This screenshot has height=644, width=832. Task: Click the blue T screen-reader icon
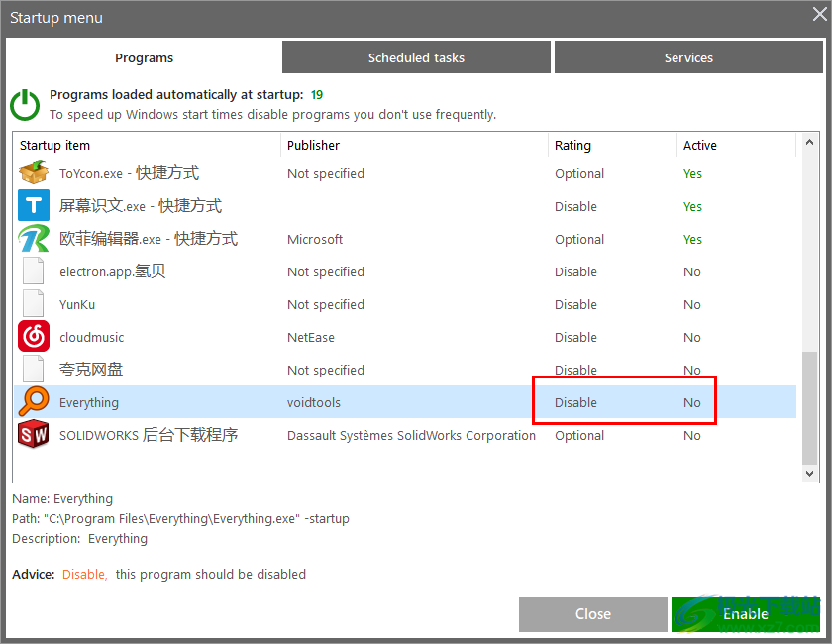(34, 205)
